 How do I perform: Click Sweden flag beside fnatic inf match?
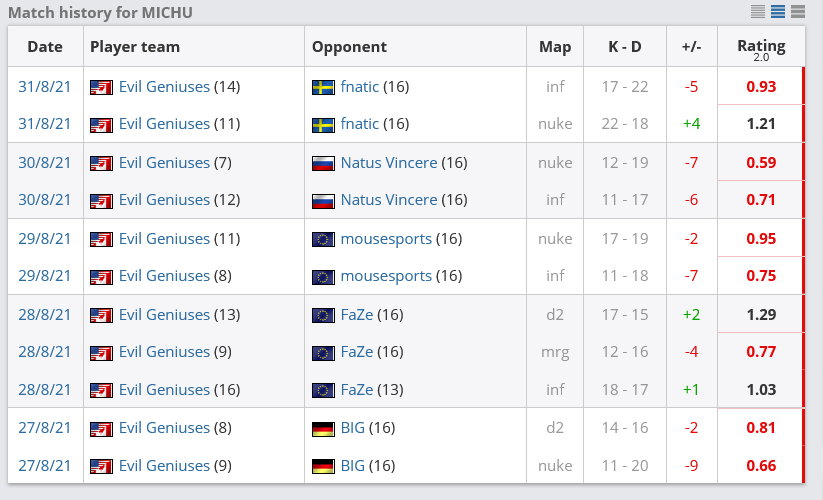(323, 87)
